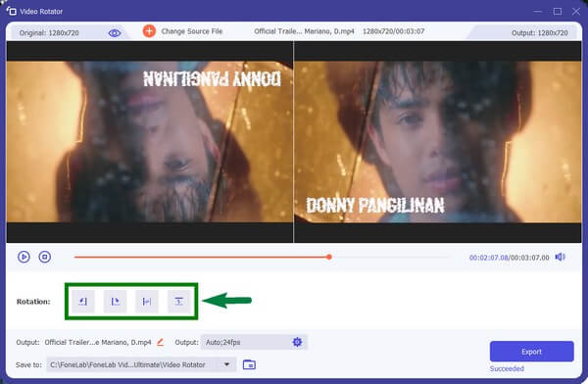Image resolution: width=588 pixels, height=384 pixels.
Task: Rename output file with pencil icon
Action: click(160, 342)
